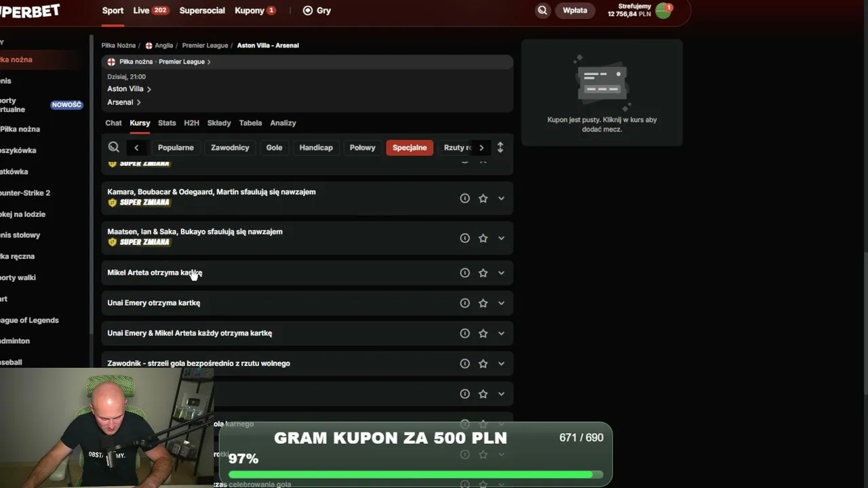
Task: Expand the Kamara & Odegaard foul market
Action: click(501, 199)
